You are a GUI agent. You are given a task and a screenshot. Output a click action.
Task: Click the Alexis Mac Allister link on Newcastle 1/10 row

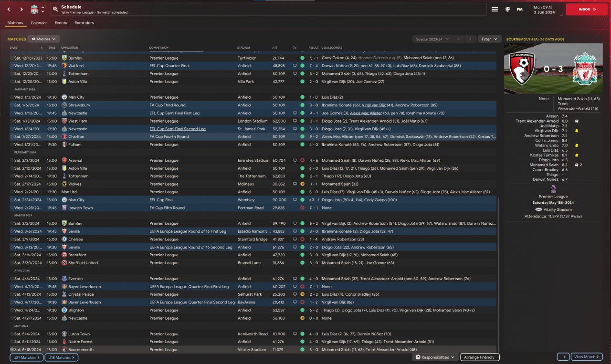pos(367,113)
